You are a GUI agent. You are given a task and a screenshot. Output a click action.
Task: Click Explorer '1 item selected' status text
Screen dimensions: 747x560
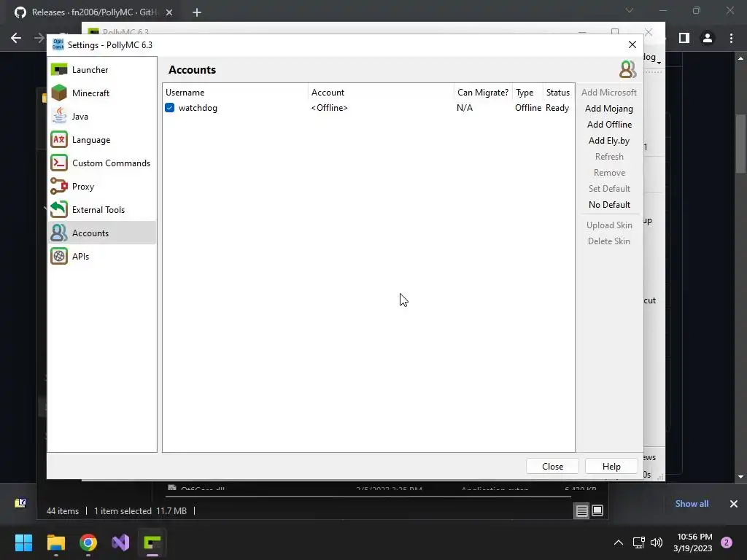(123, 511)
